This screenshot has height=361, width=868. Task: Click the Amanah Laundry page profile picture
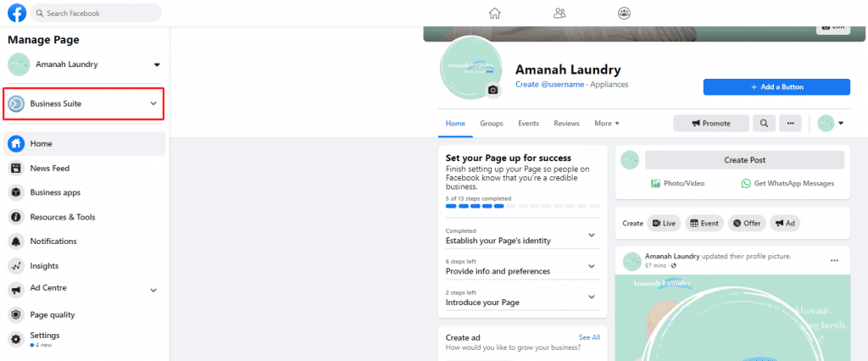(x=470, y=67)
